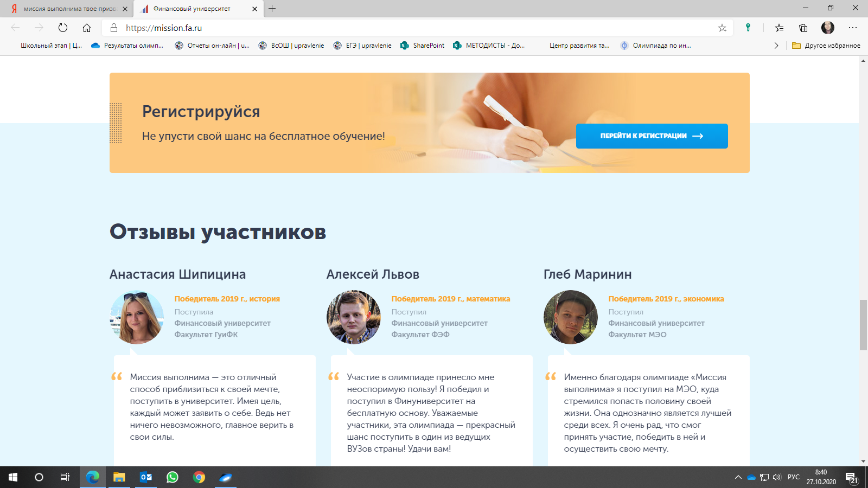Click Анастасия Шипицина's profile photo
The width and height of the screenshot is (868, 488).
[137, 317]
